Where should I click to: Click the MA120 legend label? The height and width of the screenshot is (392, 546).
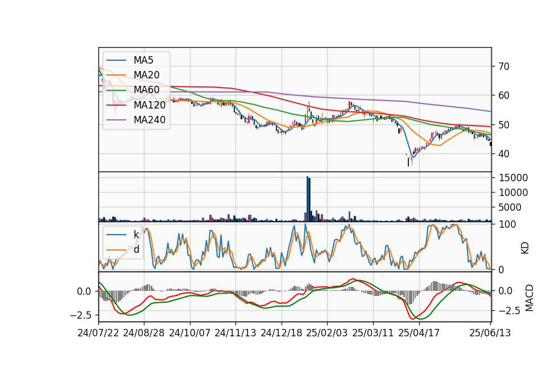tap(150, 105)
